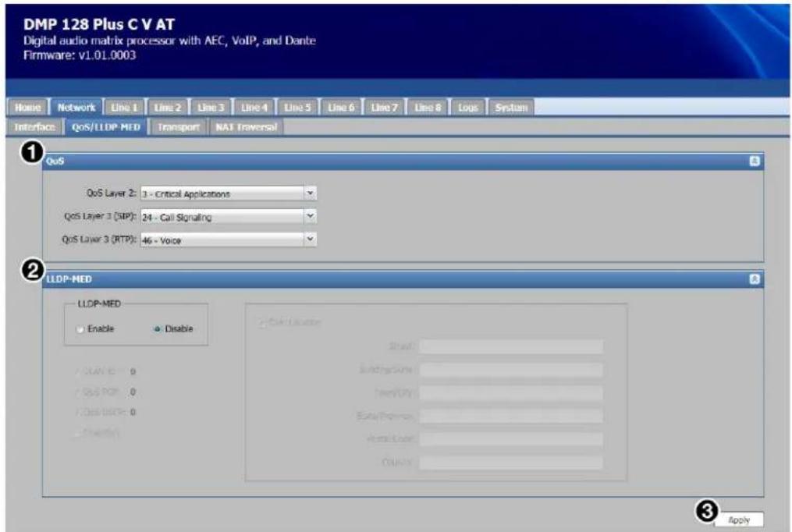The image size is (792, 532).
Task: Open the QoS Layer 3 (RTP) dropdown
Action: [x=229, y=239]
